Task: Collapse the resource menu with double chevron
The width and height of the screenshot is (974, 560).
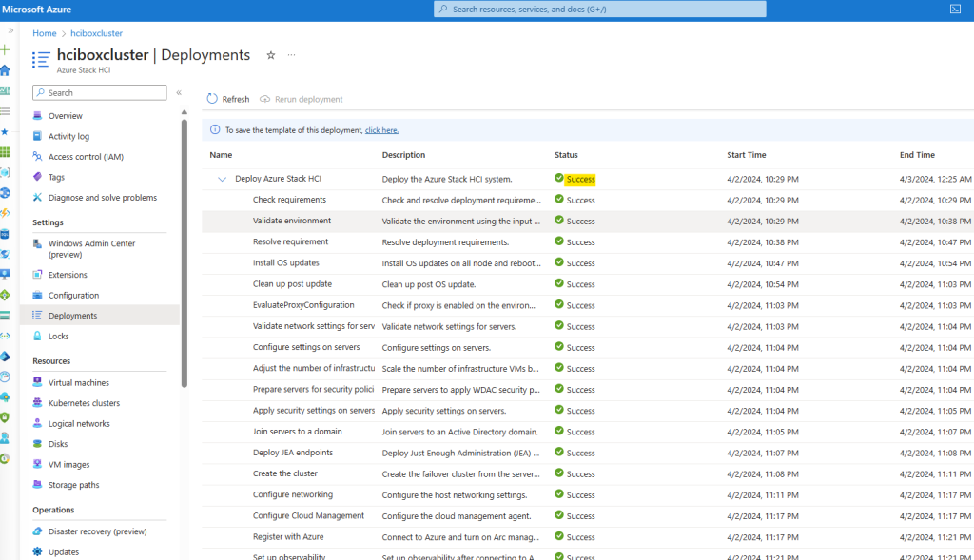Action: [x=179, y=92]
